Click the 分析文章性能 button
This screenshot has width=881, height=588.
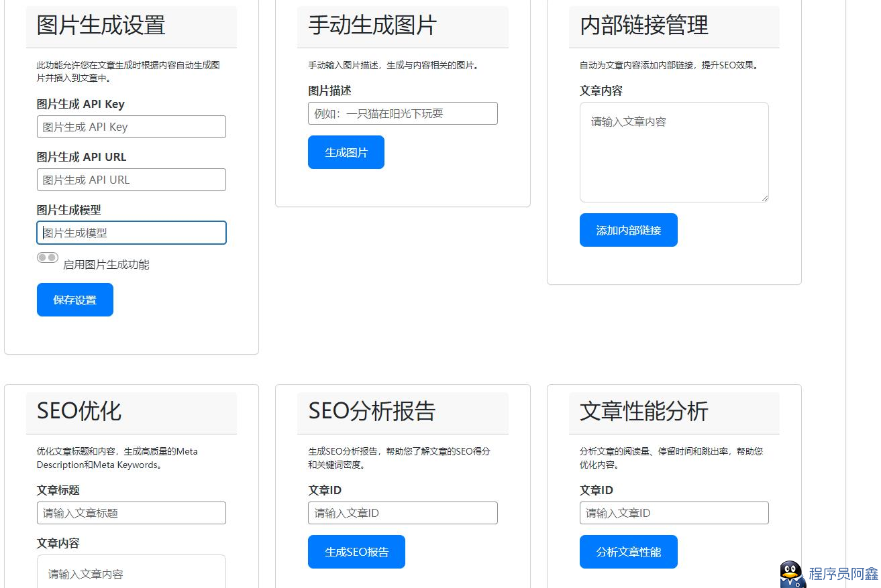tap(629, 552)
